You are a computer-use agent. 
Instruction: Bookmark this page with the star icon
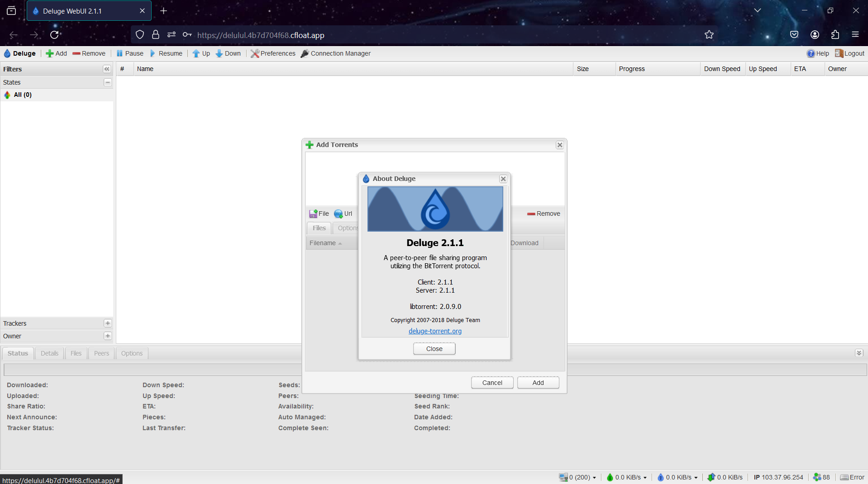tap(709, 35)
